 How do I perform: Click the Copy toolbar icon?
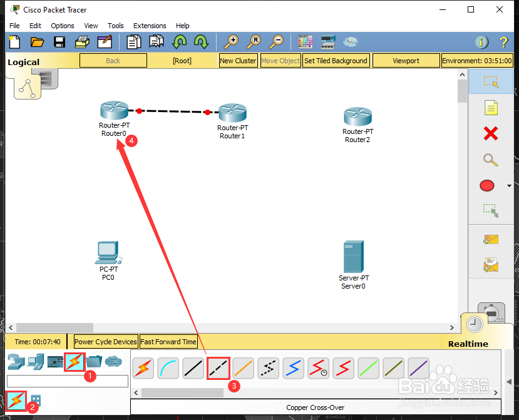[x=134, y=42]
